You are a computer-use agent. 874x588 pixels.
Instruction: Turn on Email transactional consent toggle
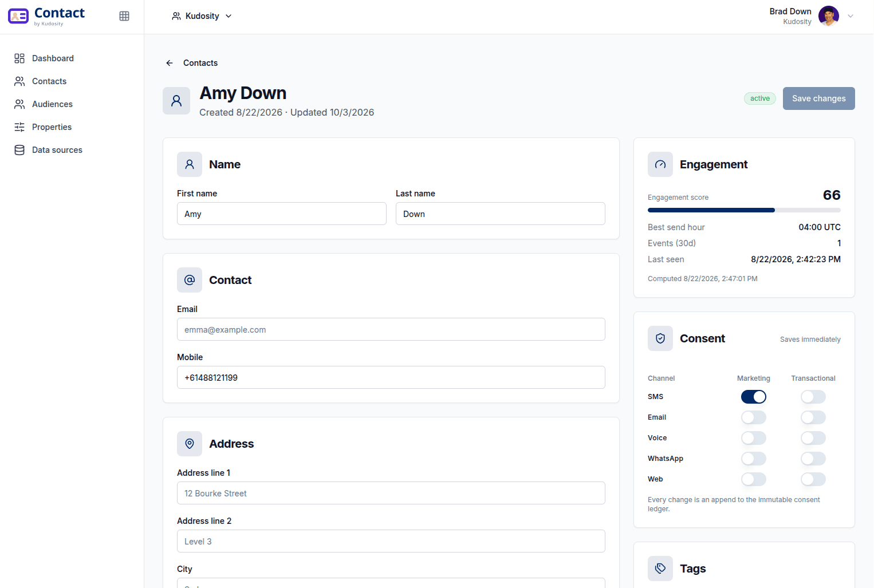point(813,417)
